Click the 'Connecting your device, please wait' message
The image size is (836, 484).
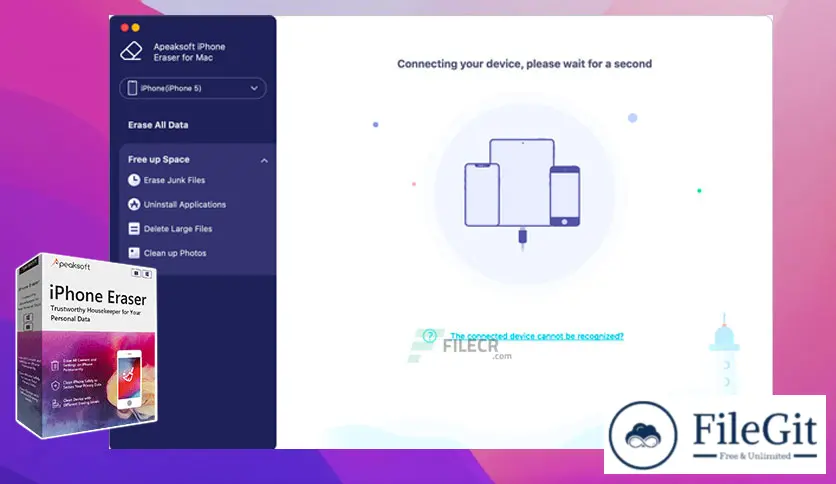(524, 64)
